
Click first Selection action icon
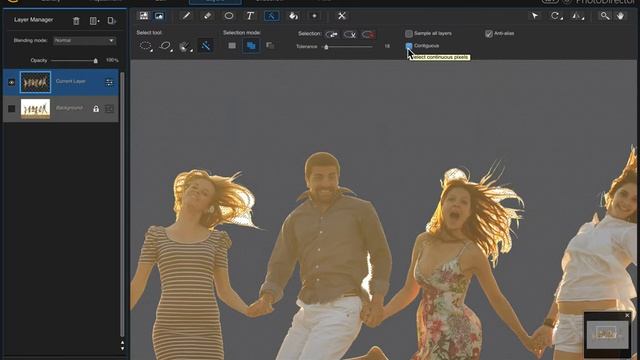[331, 34]
